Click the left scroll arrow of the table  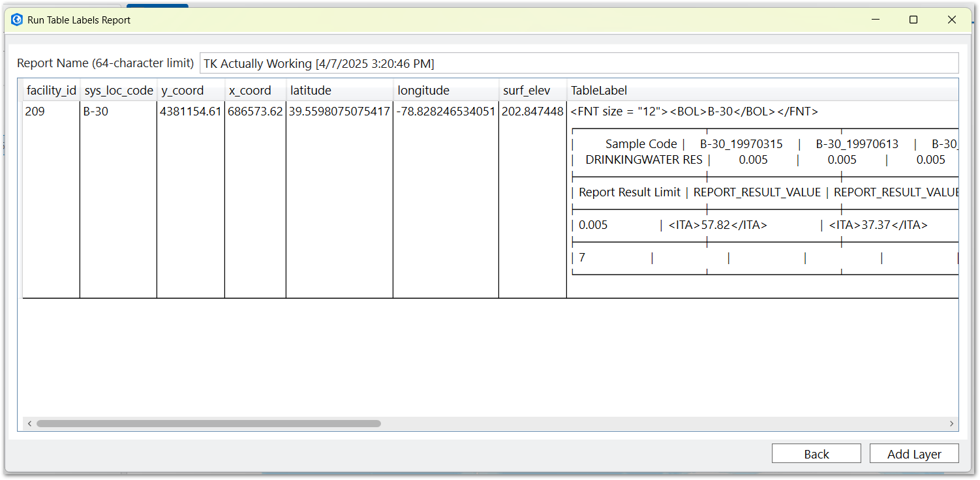(x=29, y=423)
